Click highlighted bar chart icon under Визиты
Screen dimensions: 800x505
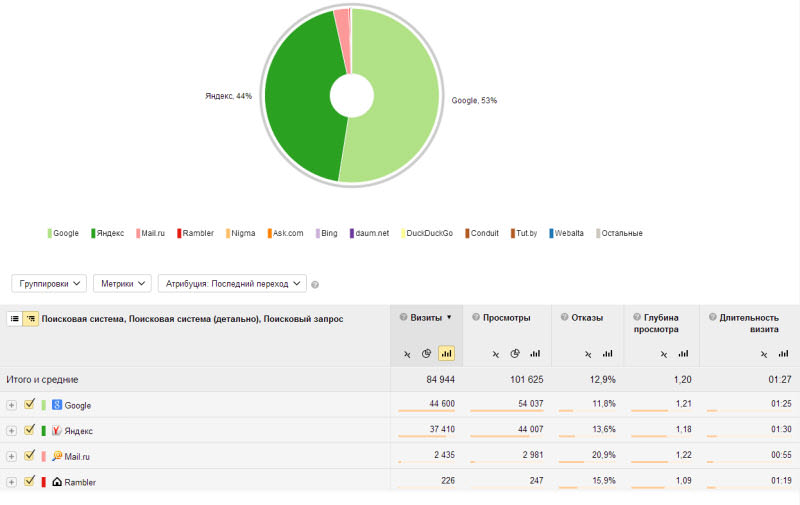click(446, 353)
